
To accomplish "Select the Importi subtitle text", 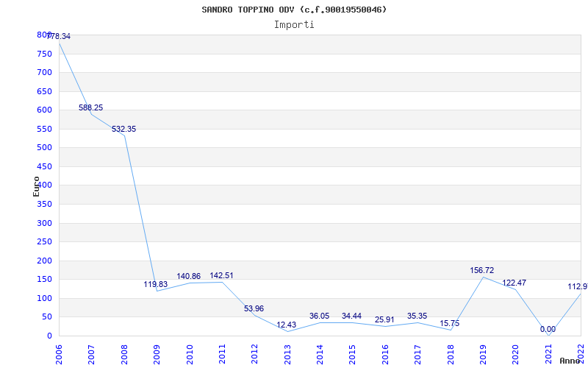I will pyautogui.click(x=294, y=25).
